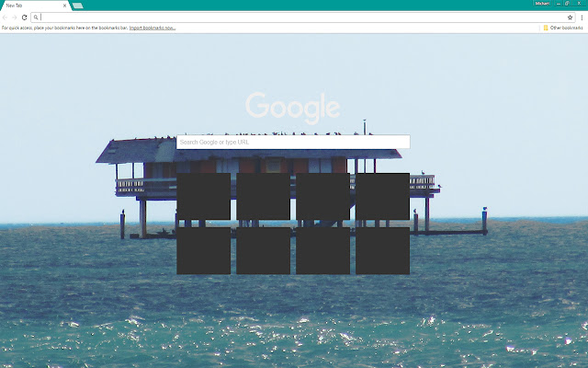
Task: Close the New Tab tab
Action: pos(64,6)
